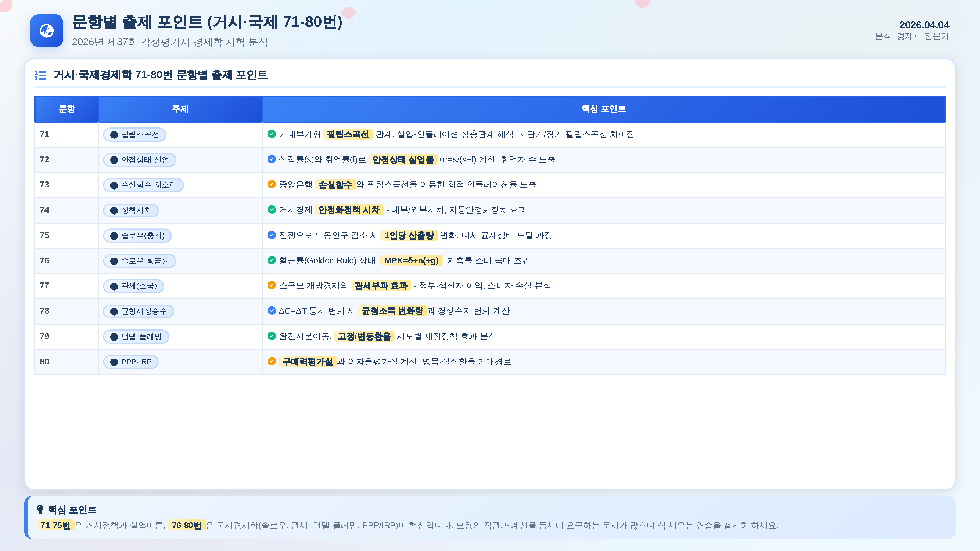The width and height of the screenshot is (980, 551).
Task: Click green check icon in row 76
Action: [272, 260]
